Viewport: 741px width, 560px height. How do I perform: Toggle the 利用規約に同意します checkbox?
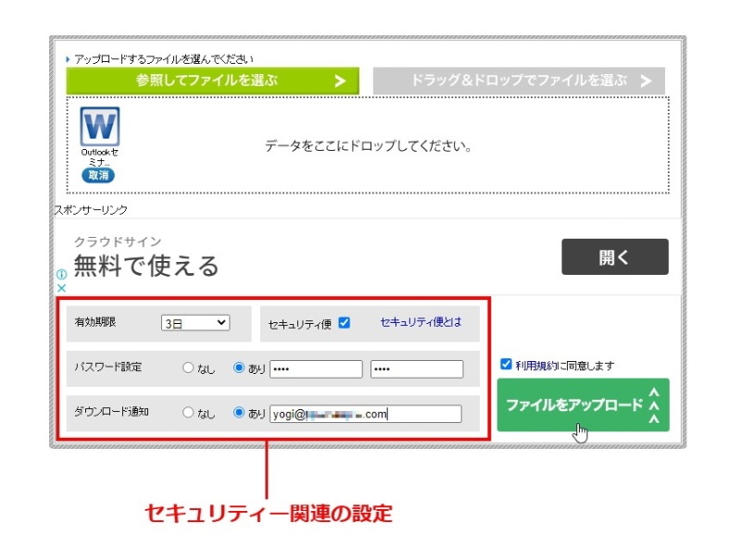coord(506,364)
